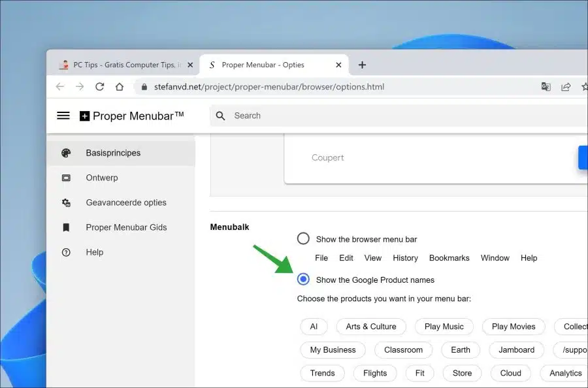
Task: Select the Arts & Culture product chip
Action: pos(371,327)
